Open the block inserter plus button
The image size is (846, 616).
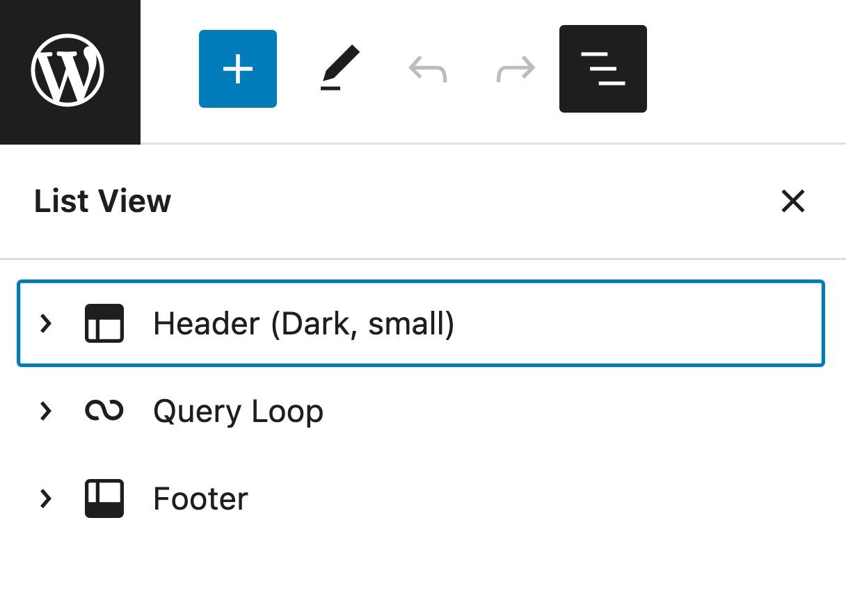tap(238, 69)
